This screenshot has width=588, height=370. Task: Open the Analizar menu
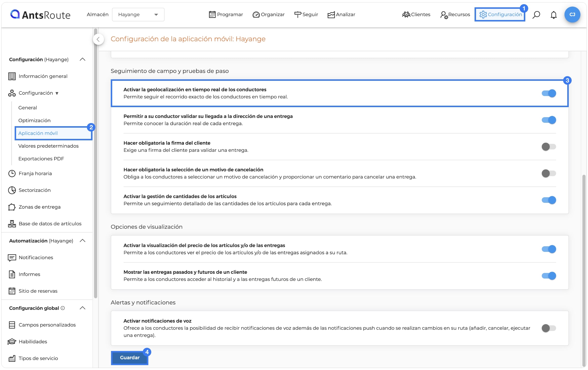pyautogui.click(x=341, y=14)
